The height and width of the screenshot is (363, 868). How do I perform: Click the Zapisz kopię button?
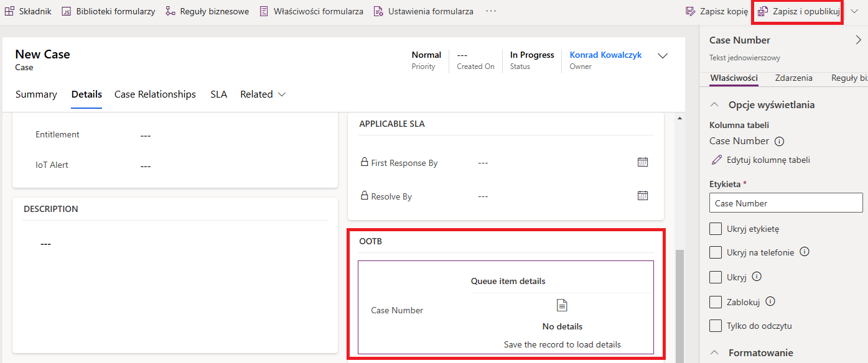tap(716, 11)
